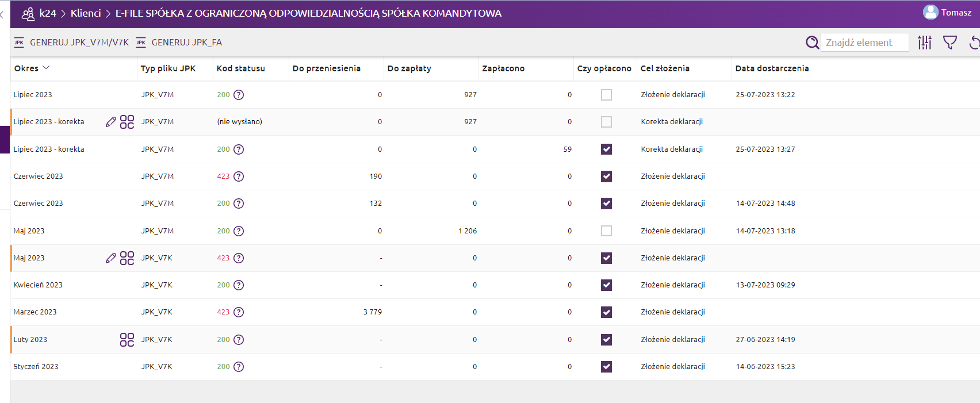Sort by the Kod statusu column header
This screenshot has height=403, width=980.
pos(240,68)
